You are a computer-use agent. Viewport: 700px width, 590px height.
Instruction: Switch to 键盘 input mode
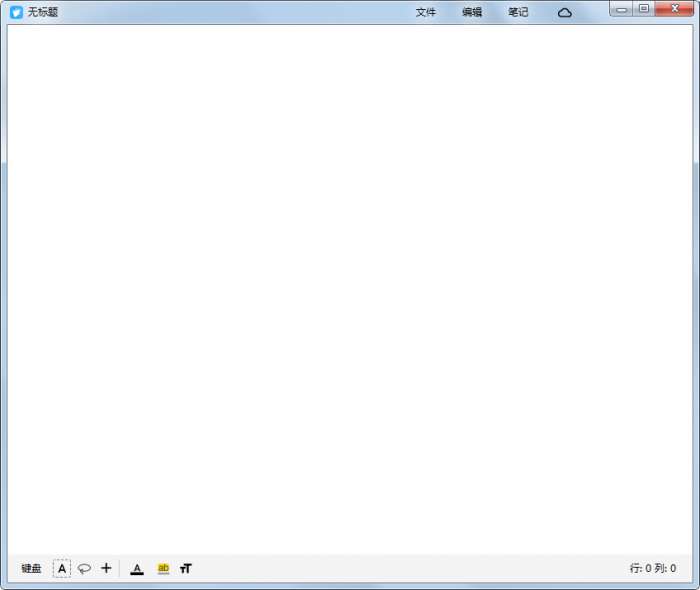tap(31, 568)
